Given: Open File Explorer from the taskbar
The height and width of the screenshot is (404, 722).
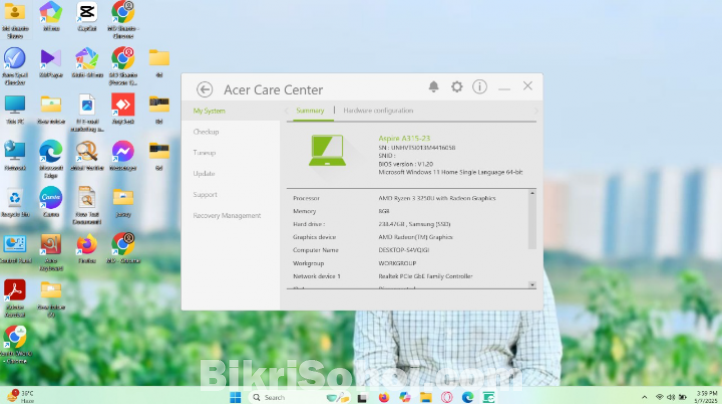Looking at the screenshot, I should 426,397.
